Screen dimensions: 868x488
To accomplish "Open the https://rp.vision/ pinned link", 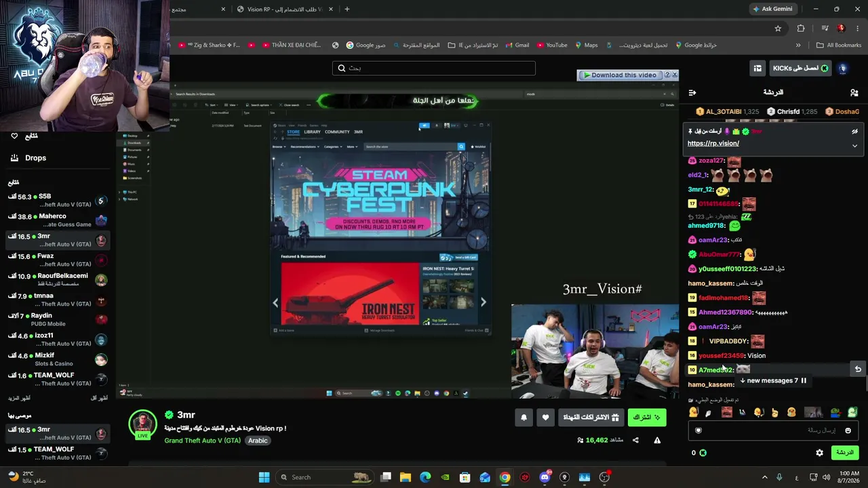I will coord(713,144).
